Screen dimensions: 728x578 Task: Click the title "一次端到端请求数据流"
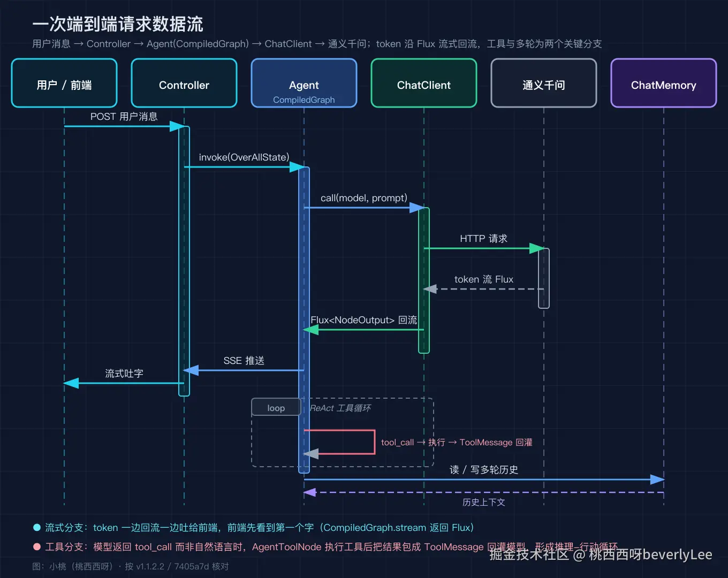pos(118,24)
